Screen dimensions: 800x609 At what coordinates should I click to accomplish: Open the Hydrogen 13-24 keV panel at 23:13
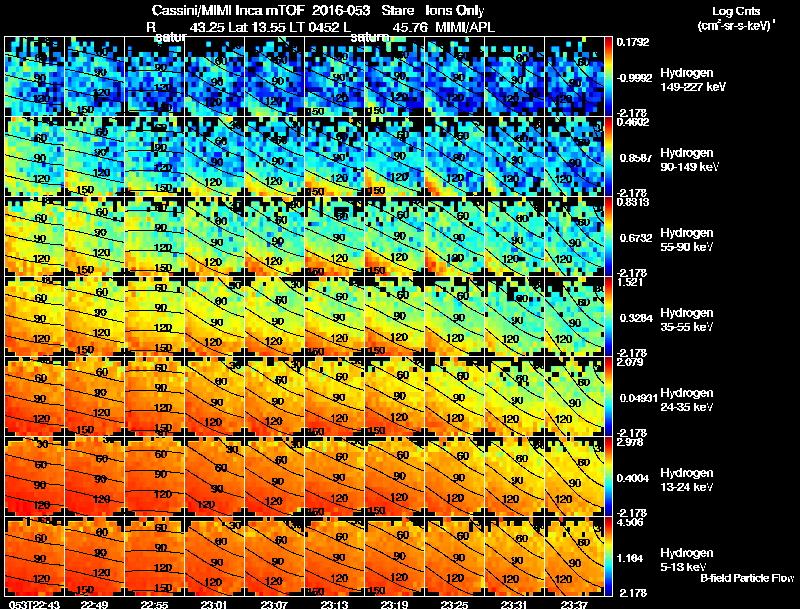335,476
